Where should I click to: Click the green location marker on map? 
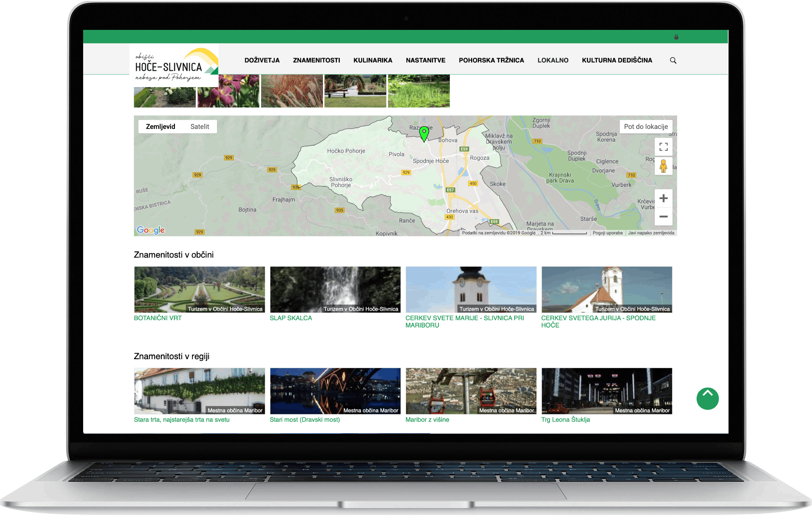(424, 133)
